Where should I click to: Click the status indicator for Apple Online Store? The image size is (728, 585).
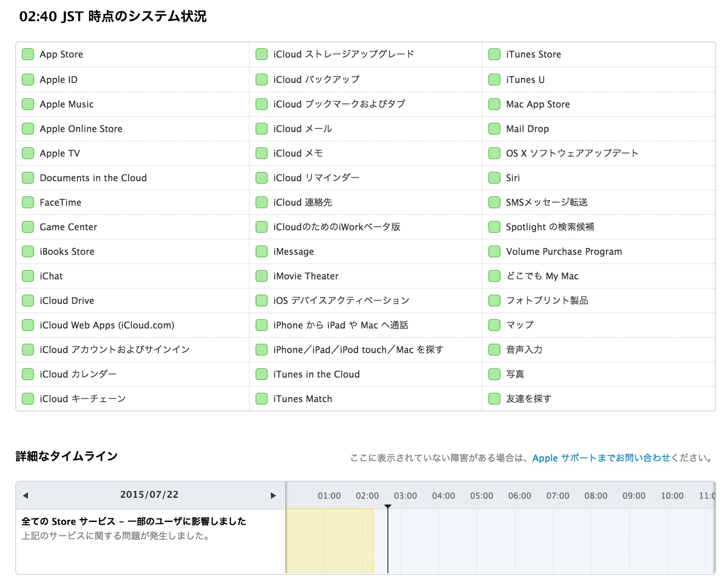[28, 129]
